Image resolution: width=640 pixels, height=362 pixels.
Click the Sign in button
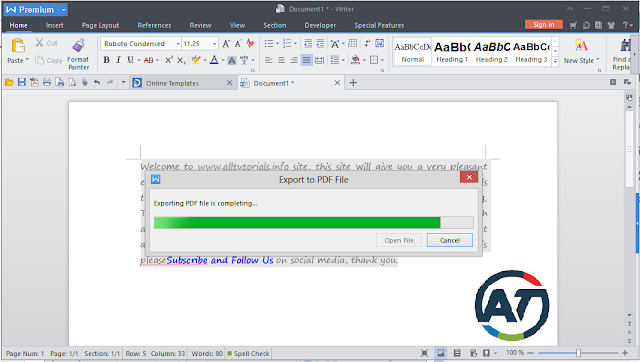click(544, 24)
